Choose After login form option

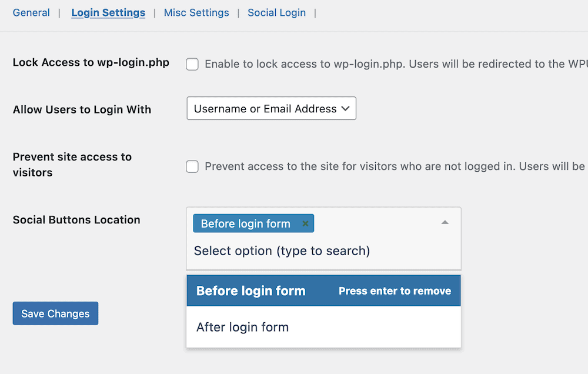tap(323, 327)
